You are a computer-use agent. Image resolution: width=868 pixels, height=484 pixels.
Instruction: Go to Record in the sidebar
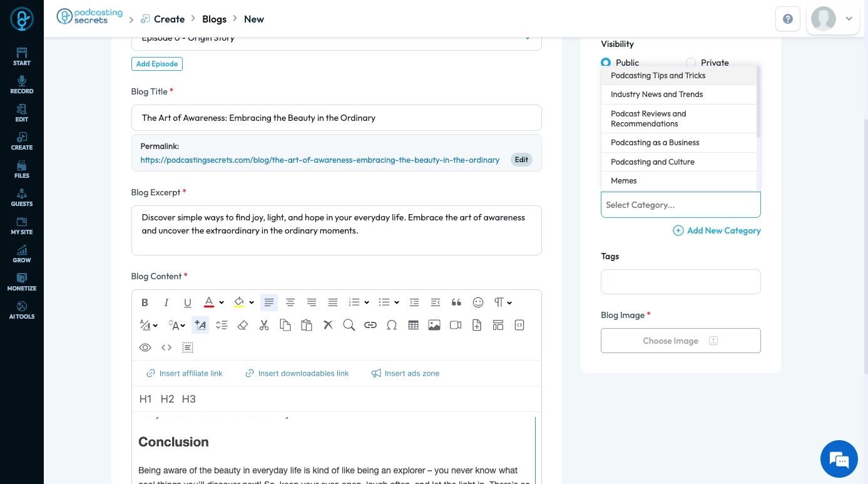(22, 85)
